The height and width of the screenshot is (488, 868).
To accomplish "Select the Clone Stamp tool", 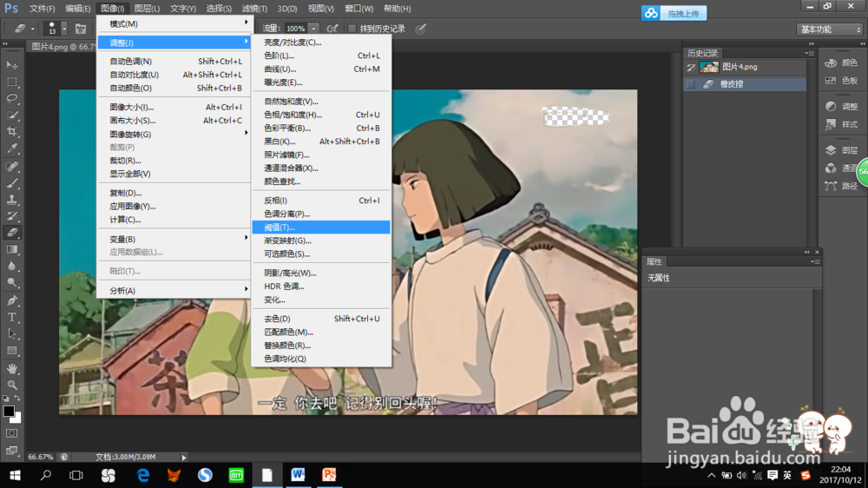I will point(11,200).
